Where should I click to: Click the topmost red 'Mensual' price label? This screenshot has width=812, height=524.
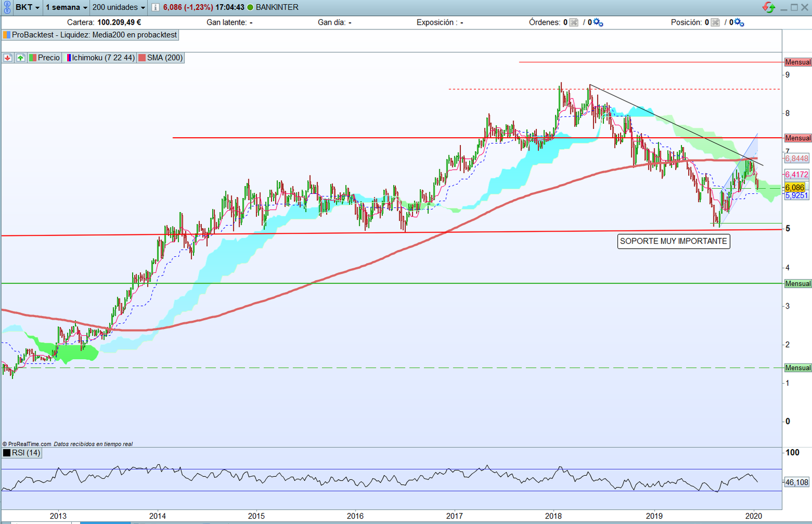pyautogui.click(x=798, y=62)
